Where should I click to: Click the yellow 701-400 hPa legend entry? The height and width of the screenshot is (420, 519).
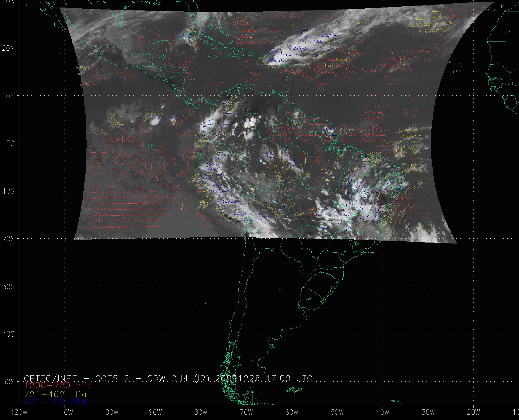[55, 394]
